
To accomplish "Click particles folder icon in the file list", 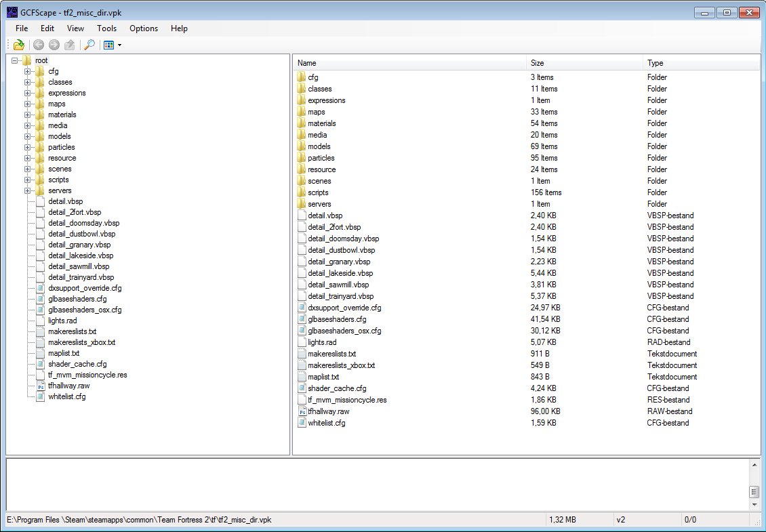I will [302, 158].
